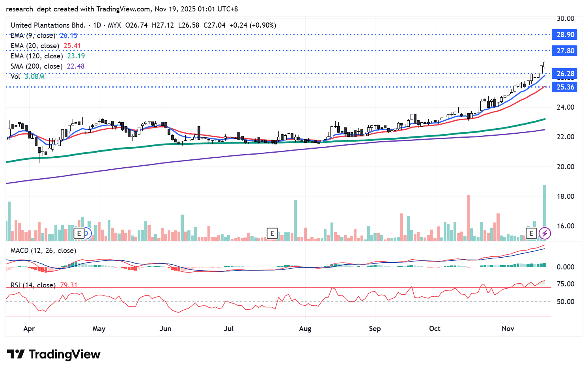Click the blue dividend circle icon

(x=87, y=234)
